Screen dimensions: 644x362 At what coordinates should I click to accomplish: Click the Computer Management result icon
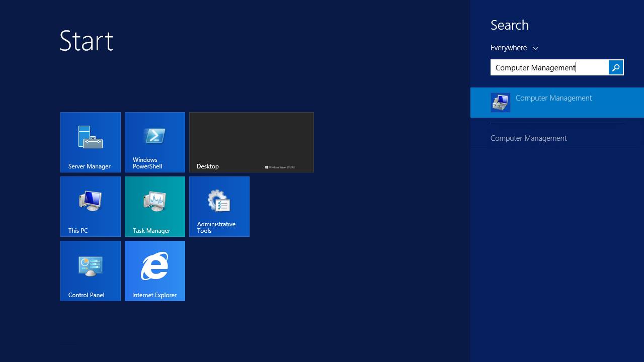coord(501,103)
